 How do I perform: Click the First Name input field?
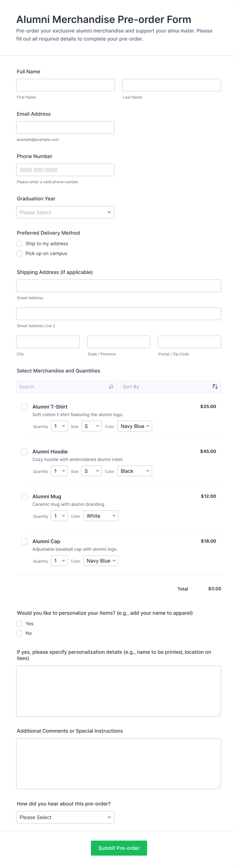(x=65, y=85)
